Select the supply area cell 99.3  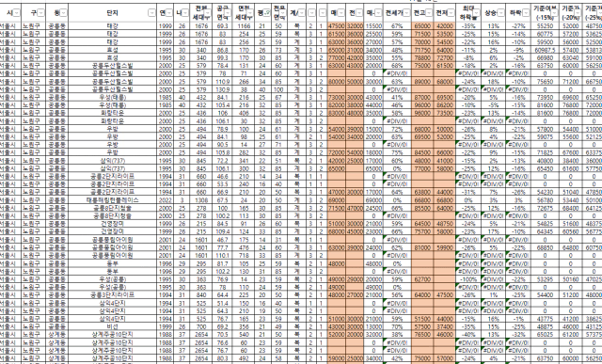(x=222, y=57)
